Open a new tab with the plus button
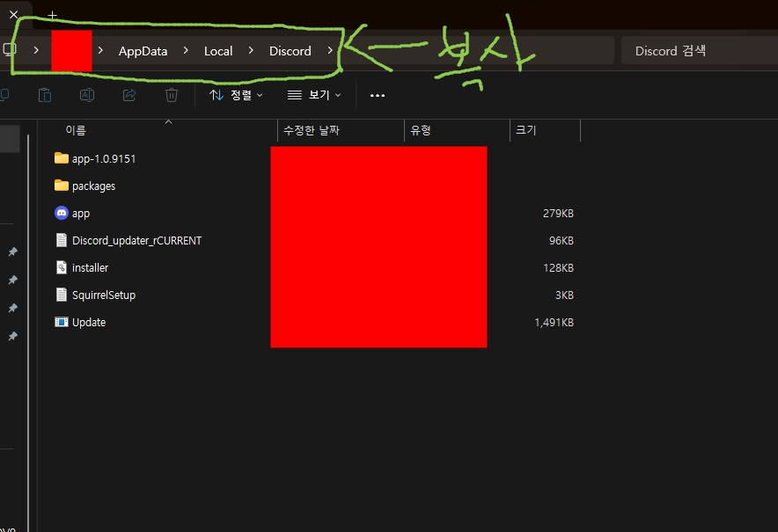 pos(52,15)
